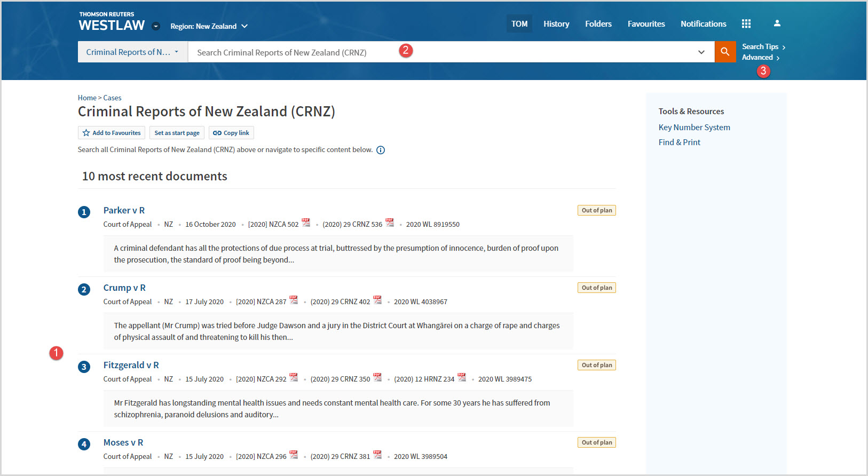Viewport: 868px width, 476px height.
Task: Click the Westlaw product switcher arrow
Action: pyautogui.click(x=156, y=26)
